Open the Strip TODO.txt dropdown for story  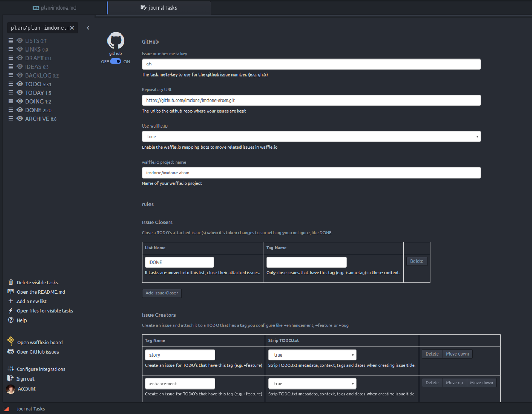click(x=312, y=354)
